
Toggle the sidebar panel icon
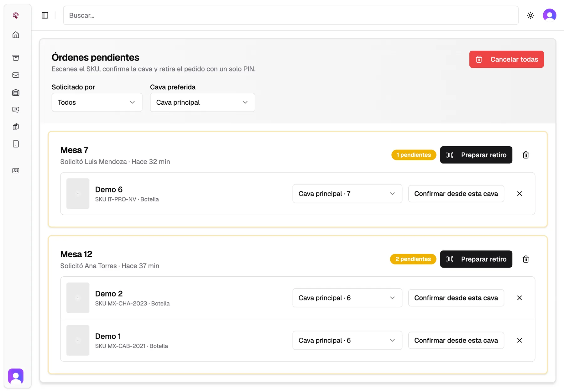pyautogui.click(x=45, y=15)
